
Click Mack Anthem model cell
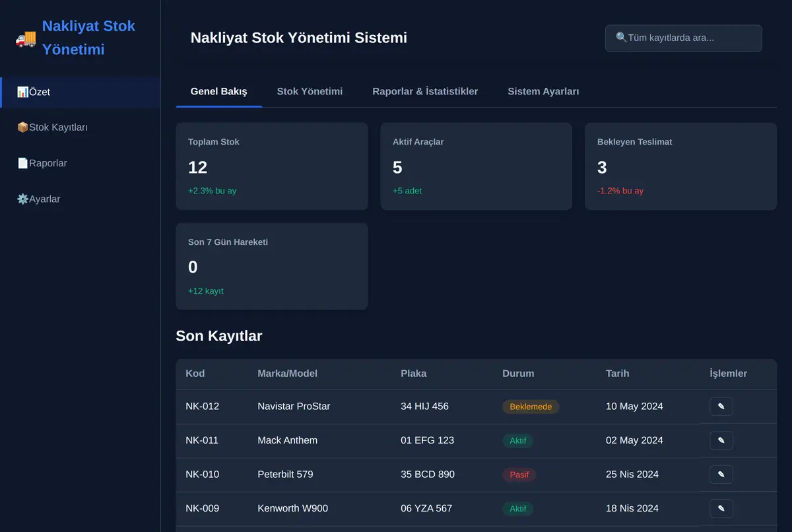coord(288,440)
